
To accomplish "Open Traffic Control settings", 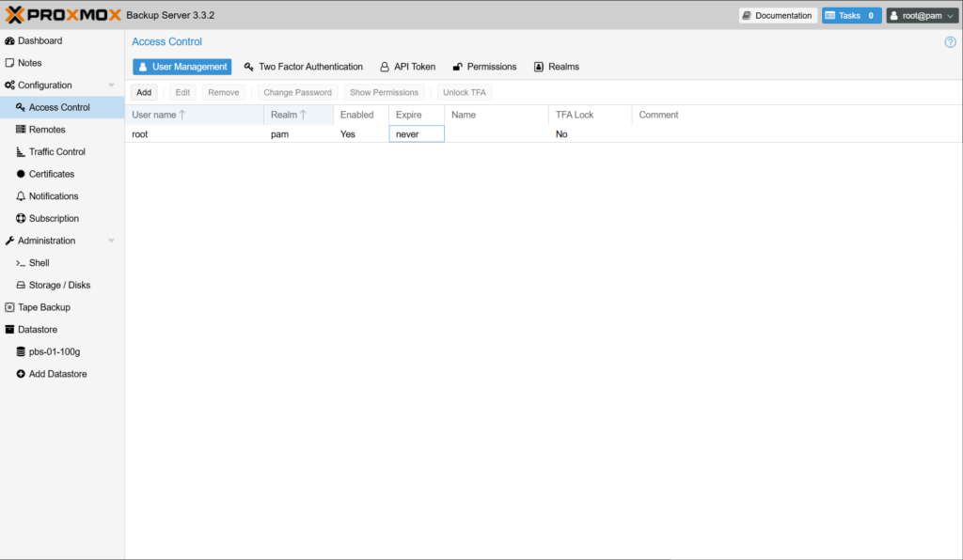I will [56, 152].
